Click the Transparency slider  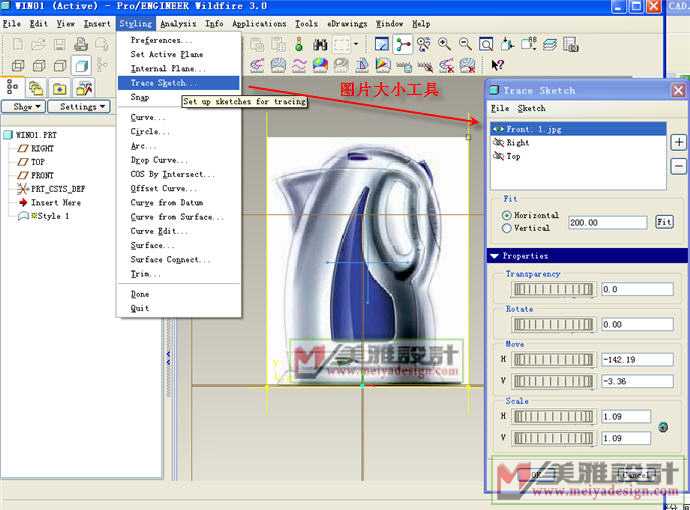[x=551, y=289]
